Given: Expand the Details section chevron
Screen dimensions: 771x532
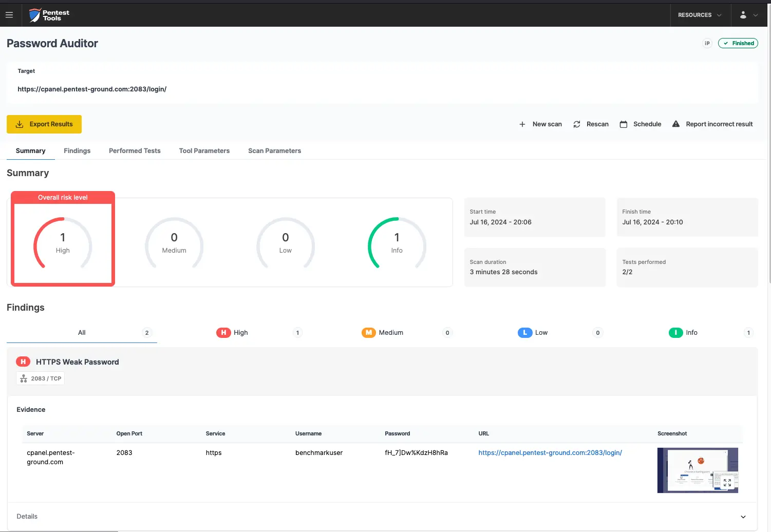Looking at the screenshot, I should click(x=743, y=517).
